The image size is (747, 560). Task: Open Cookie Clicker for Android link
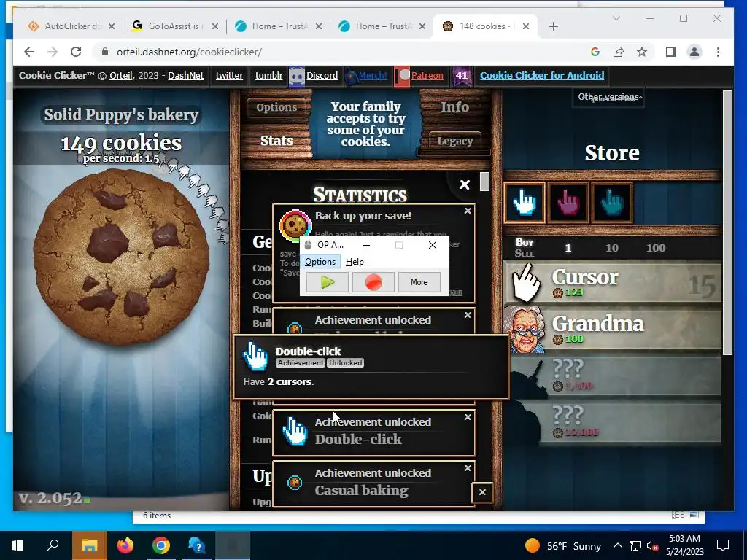(542, 75)
